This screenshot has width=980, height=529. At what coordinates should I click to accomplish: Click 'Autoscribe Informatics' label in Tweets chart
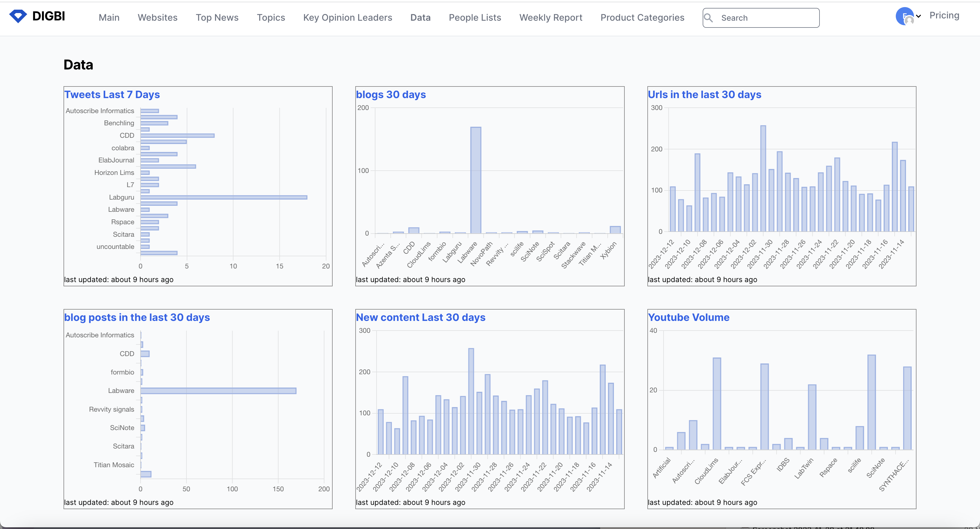100,111
